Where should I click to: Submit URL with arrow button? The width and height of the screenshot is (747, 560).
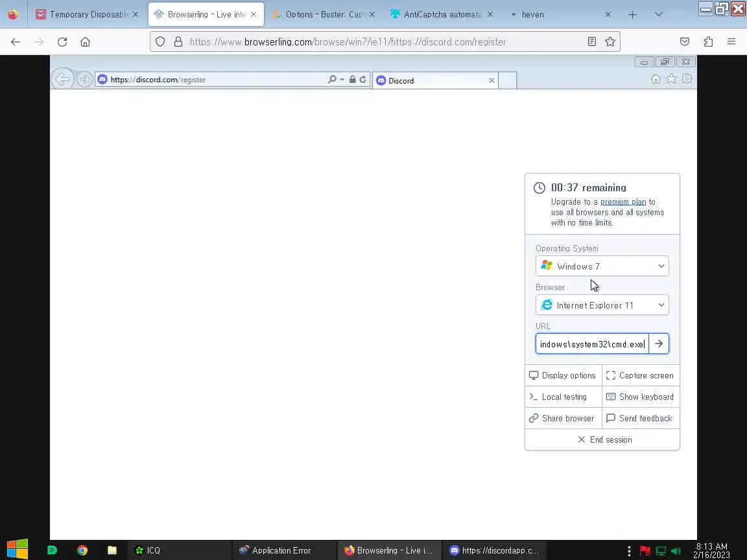pyautogui.click(x=659, y=344)
